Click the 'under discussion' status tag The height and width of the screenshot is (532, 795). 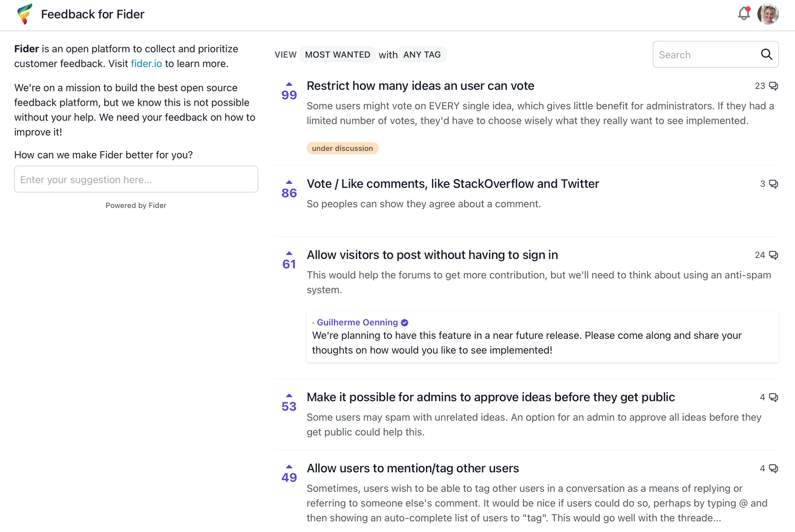[342, 148]
